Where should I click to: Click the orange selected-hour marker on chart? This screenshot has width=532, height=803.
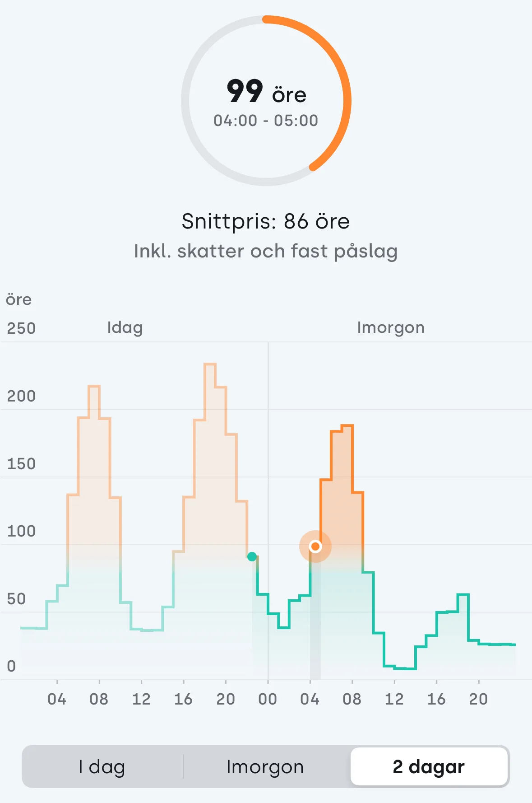[315, 546]
